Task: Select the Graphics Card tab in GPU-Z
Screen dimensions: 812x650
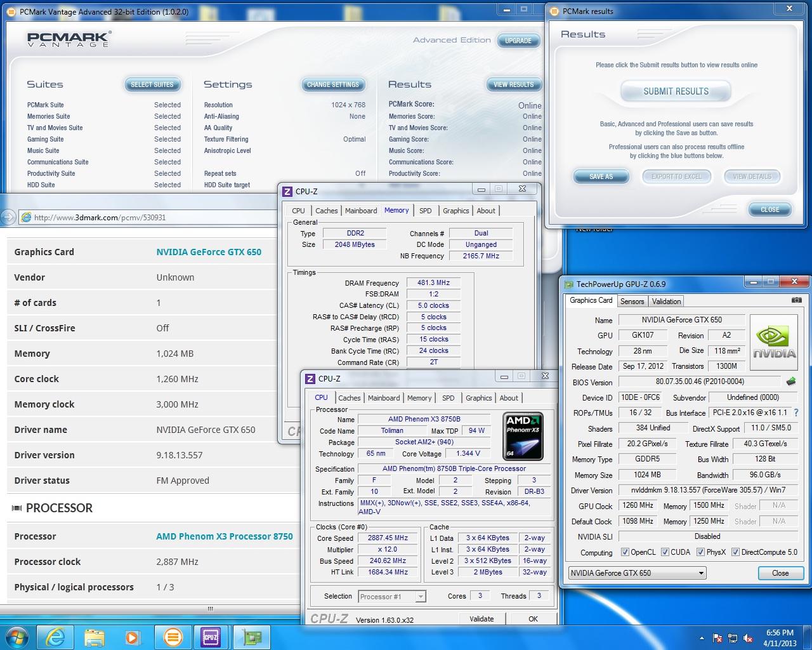Action: (591, 301)
